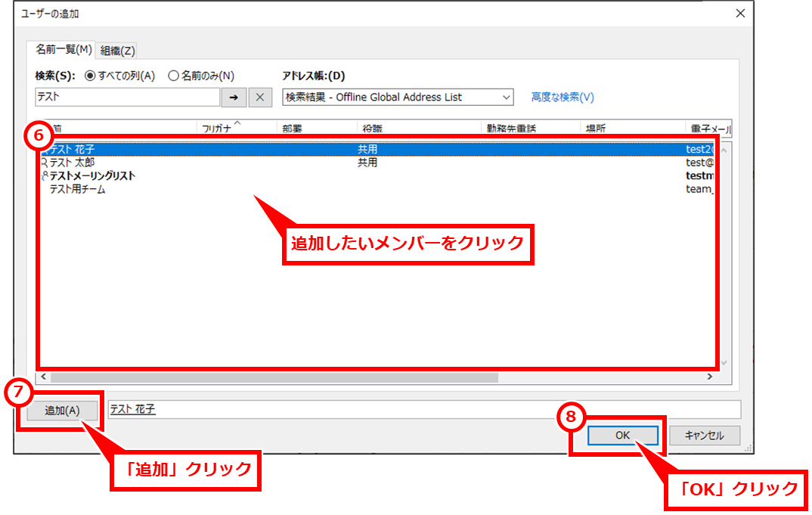Image resolution: width=812 pixels, height=515 pixels.
Task: Click the added members field with テスト 花子
Action: point(425,409)
